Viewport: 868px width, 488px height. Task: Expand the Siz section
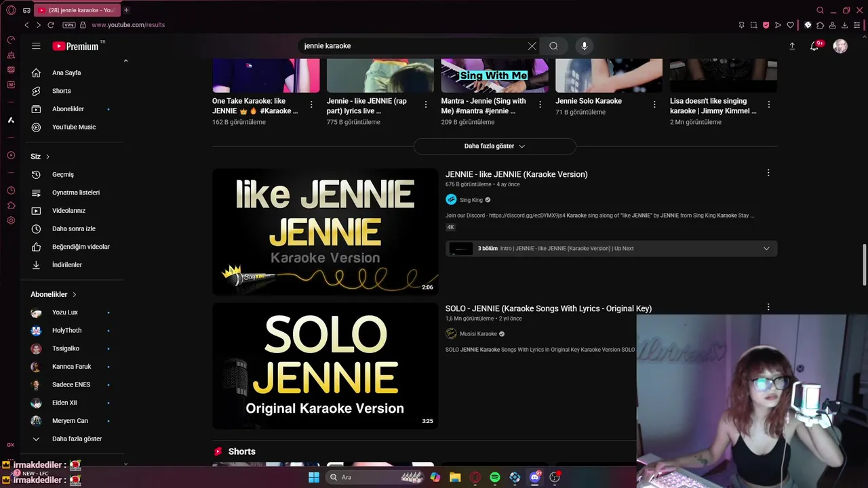coord(41,157)
